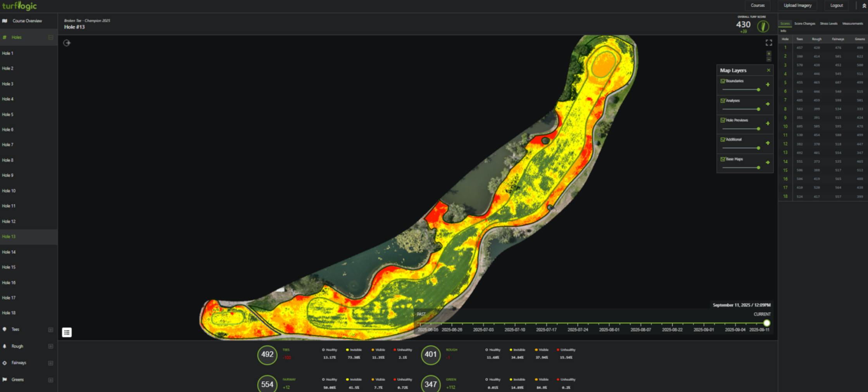Click the Hole Previews opacity slider handle
Viewport: 868px width, 392px height.
pyautogui.click(x=758, y=129)
